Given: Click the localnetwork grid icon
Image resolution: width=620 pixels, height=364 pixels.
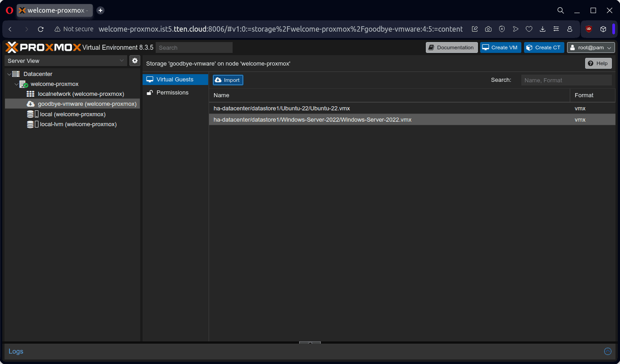Looking at the screenshot, I should point(31,94).
